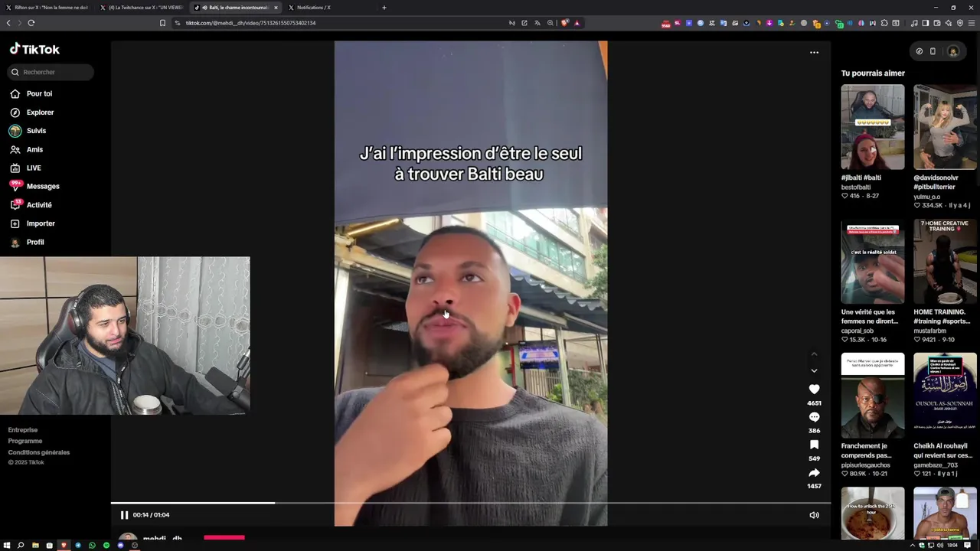The height and width of the screenshot is (551, 980).
Task: Open the Profil page
Action: click(35, 242)
